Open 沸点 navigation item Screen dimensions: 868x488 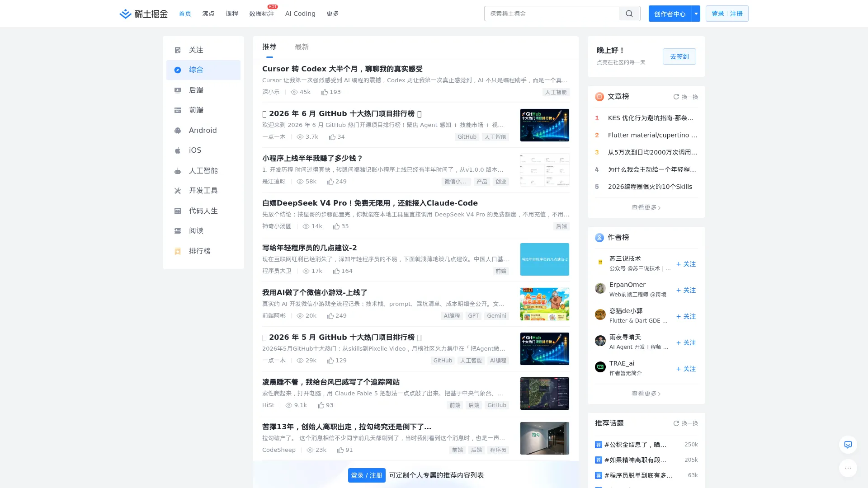click(x=208, y=14)
